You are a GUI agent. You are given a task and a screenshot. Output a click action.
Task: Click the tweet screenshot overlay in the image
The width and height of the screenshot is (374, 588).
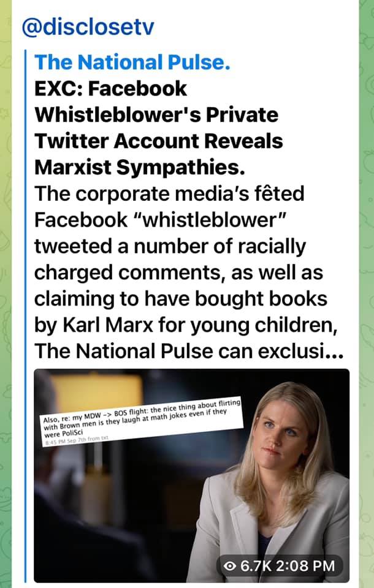pyautogui.click(x=142, y=422)
